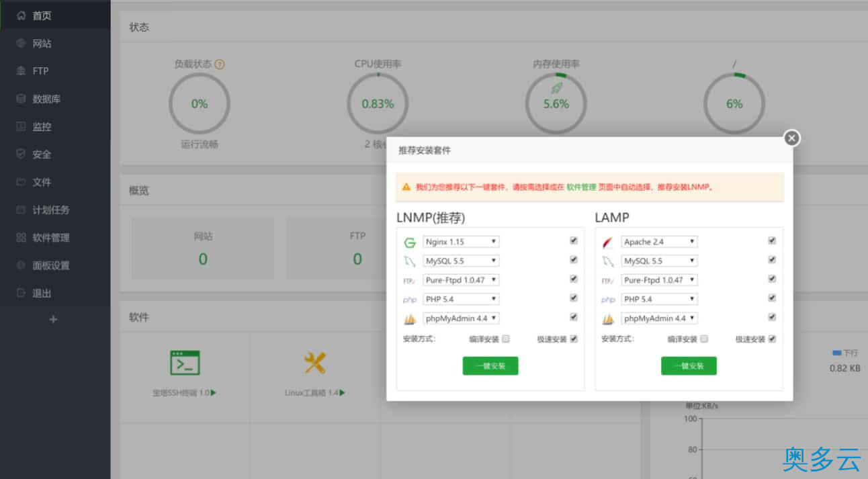
Task: Uncheck Apache 2.4 in LAMP
Action: pyautogui.click(x=772, y=240)
